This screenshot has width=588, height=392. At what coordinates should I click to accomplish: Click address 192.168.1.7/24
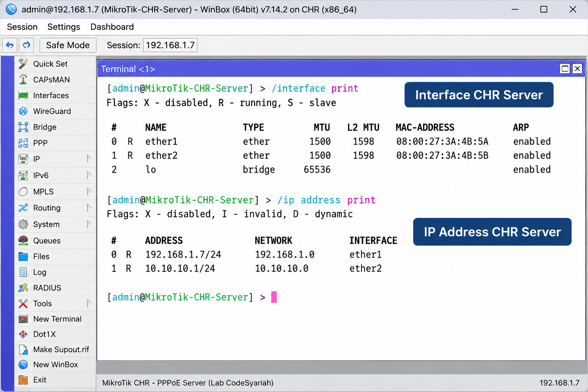tap(183, 255)
